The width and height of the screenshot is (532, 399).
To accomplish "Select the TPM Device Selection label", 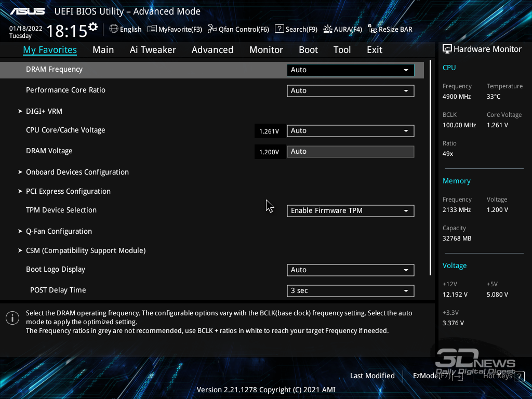I will (61, 210).
